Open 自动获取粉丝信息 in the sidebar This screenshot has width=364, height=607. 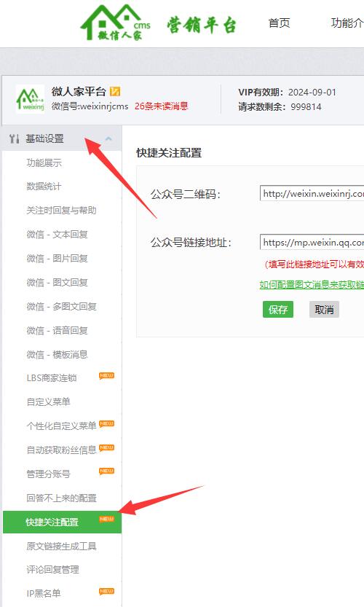click(61, 450)
